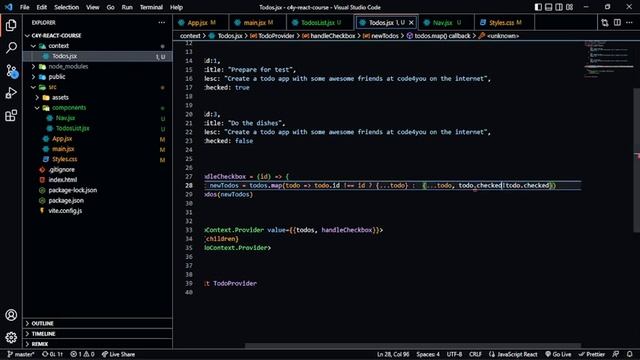Open errors and warnings status item
The height and width of the screenshot is (360, 640).
[82, 354]
